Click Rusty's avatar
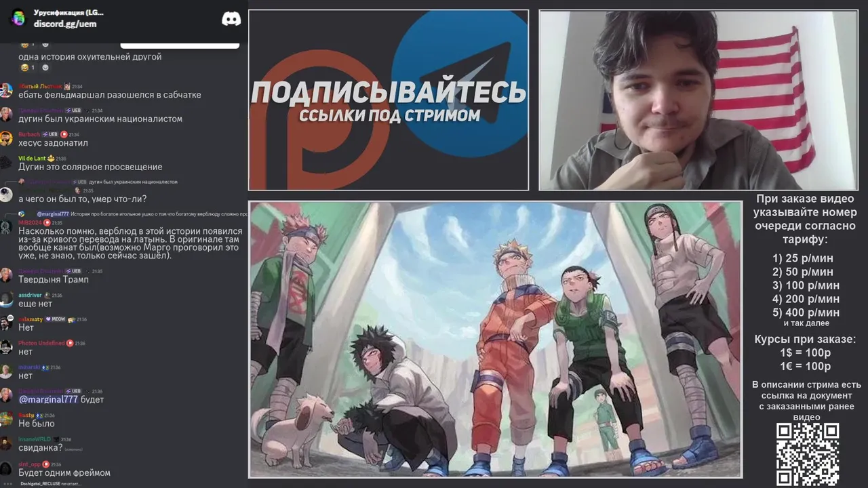This screenshot has width=868, height=488. (x=6, y=420)
